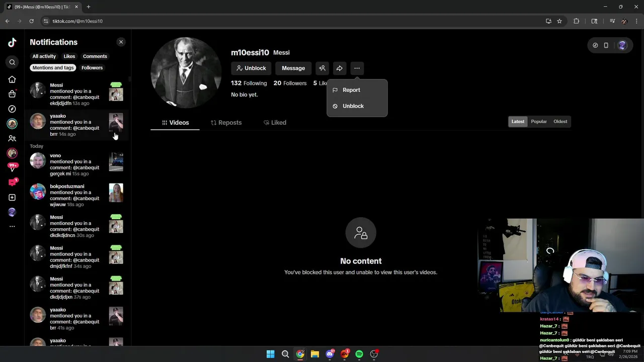Image resolution: width=644 pixels, height=362 pixels.
Task: Open veno's mention notification 'gerçek mi'
Action: tap(76, 165)
